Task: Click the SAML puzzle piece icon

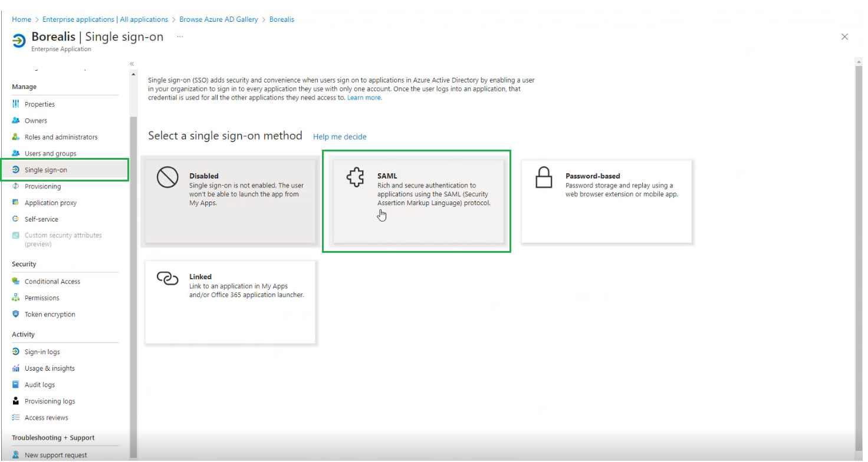Action: click(x=355, y=177)
